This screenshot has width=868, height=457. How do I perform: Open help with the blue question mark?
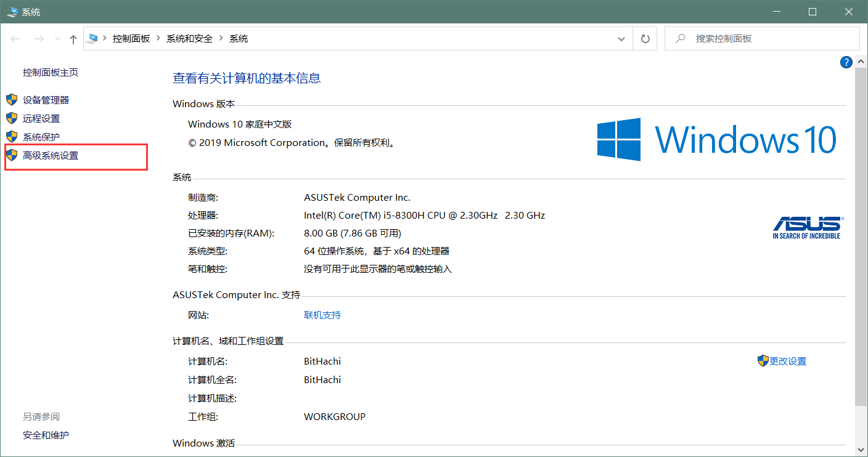point(846,62)
